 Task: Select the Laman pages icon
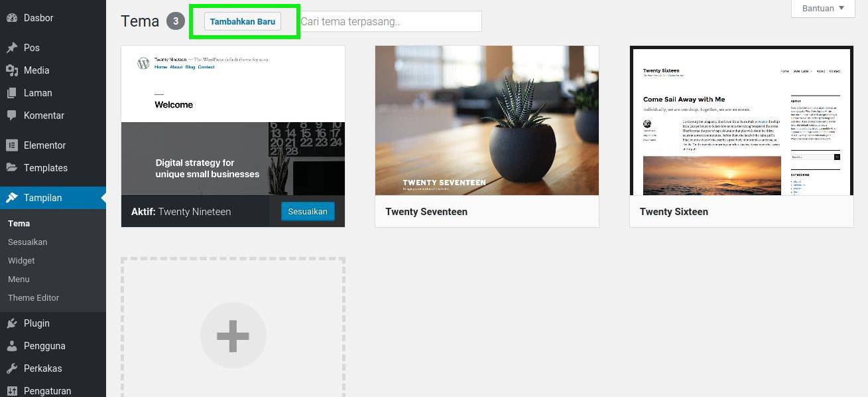tap(12, 93)
